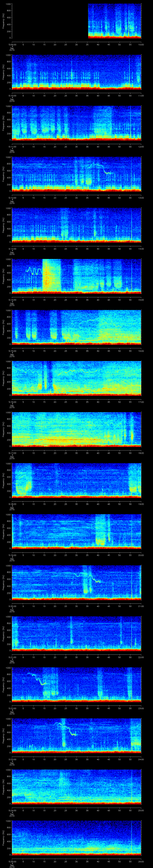Click 'Frequency (Hz)' axis title of the 5:09:00 panel
Viewport: 153px width, 868px height.
pos(4,21)
